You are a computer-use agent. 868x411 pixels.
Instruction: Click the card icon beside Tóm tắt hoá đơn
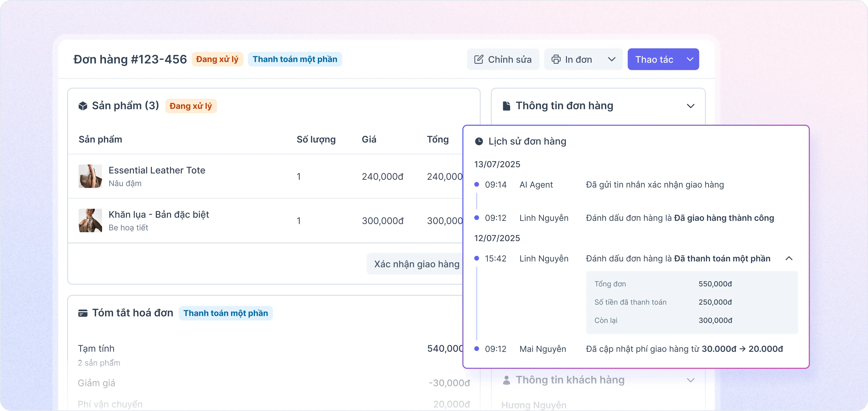[x=83, y=313]
